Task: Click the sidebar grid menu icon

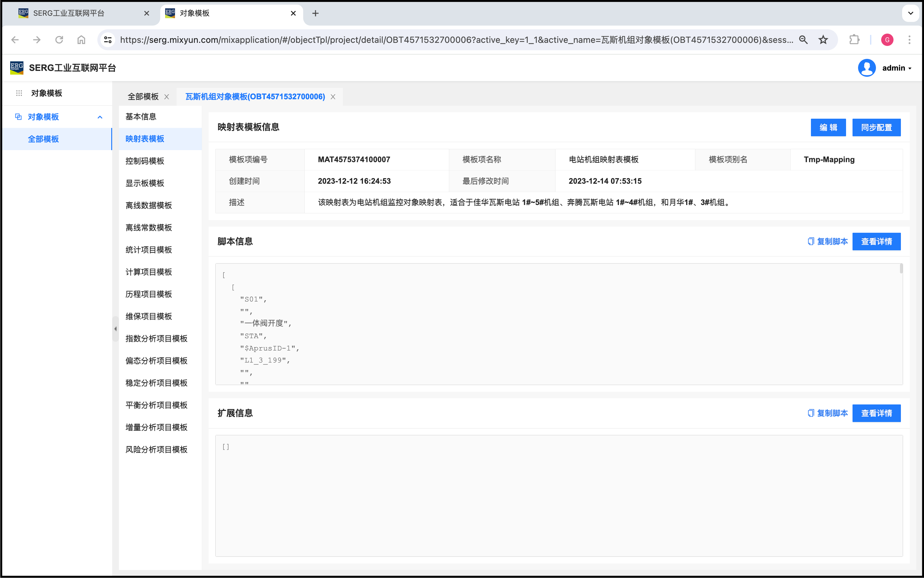Action: (19, 93)
